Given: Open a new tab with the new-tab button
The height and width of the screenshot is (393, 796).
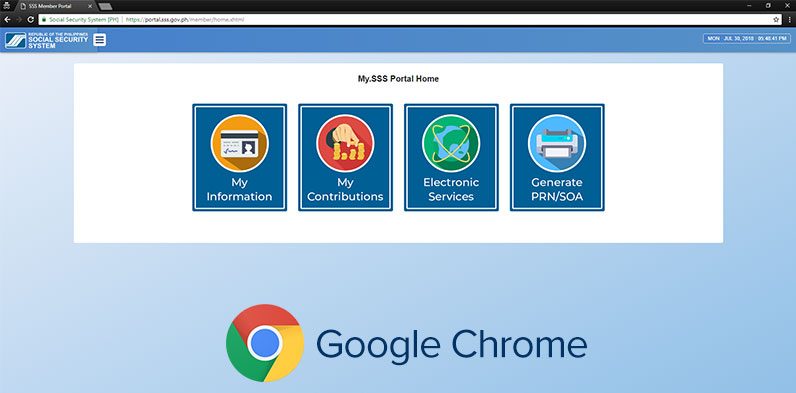Looking at the screenshot, I should pos(105,7).
